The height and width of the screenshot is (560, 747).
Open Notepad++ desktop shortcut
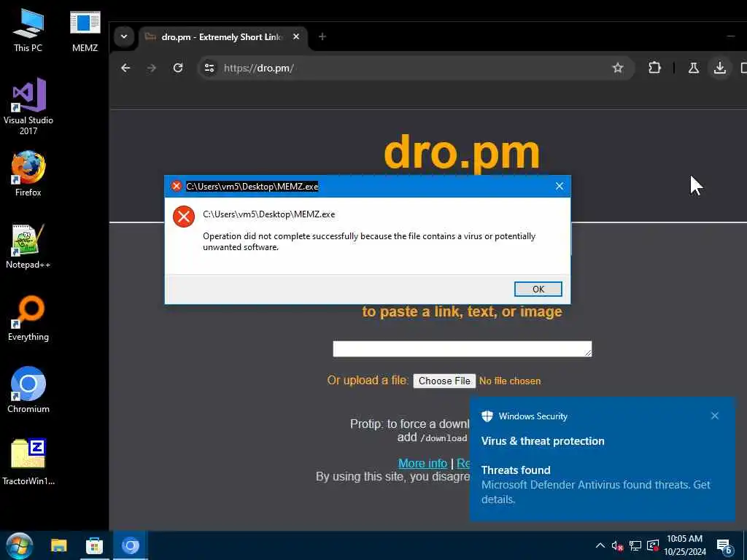click(x=28, y=246)
